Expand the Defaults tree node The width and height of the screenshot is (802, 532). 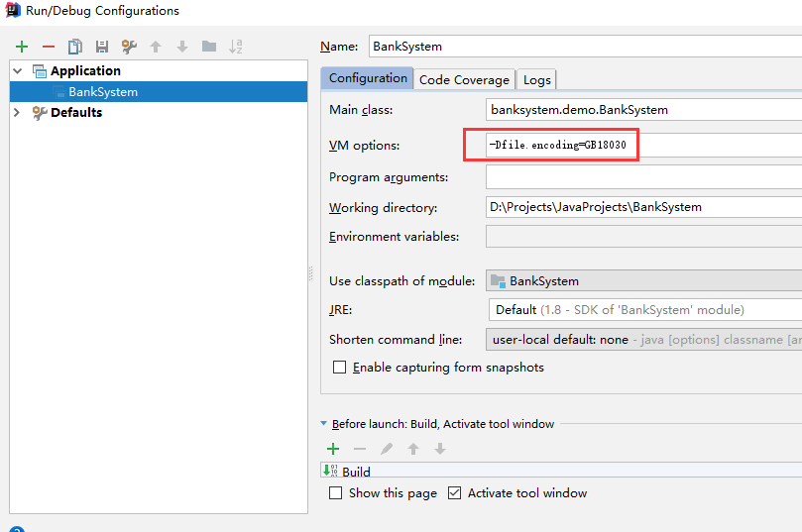17,112
